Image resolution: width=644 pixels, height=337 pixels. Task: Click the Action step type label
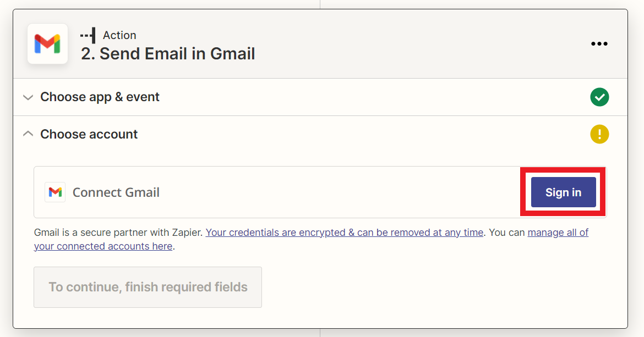click(x=119, y=35)
